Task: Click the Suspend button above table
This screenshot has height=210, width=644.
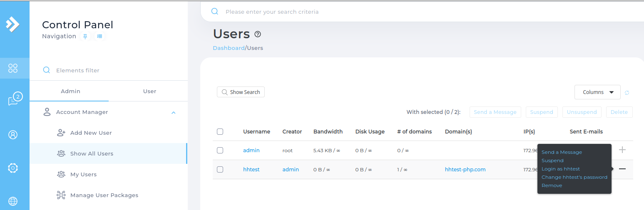Action: pyautogui.click(x=542, y=112)
